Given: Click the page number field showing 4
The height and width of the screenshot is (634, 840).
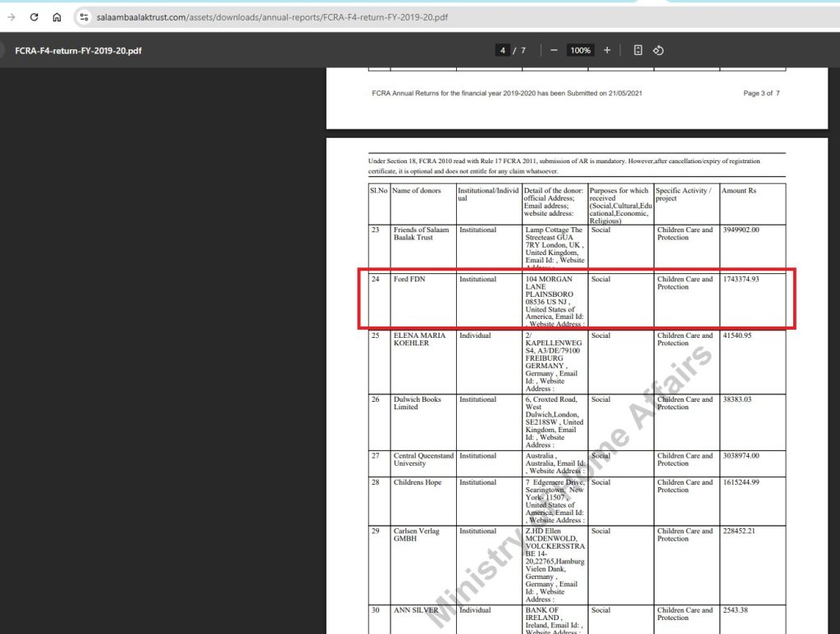Looking at the screenshot, I should (502, 50).
